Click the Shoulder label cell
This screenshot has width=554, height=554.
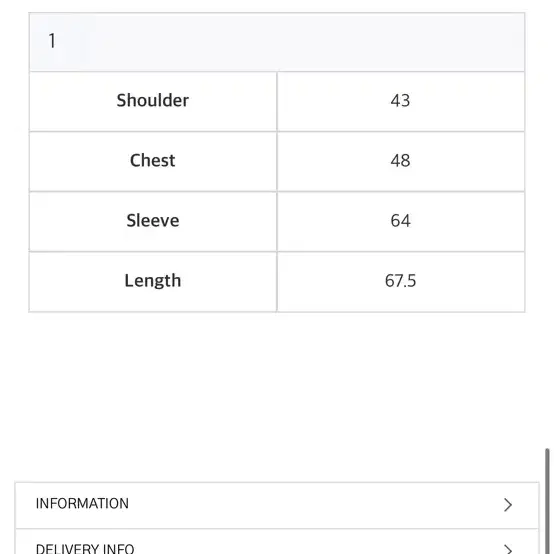(x=153, y=100)
